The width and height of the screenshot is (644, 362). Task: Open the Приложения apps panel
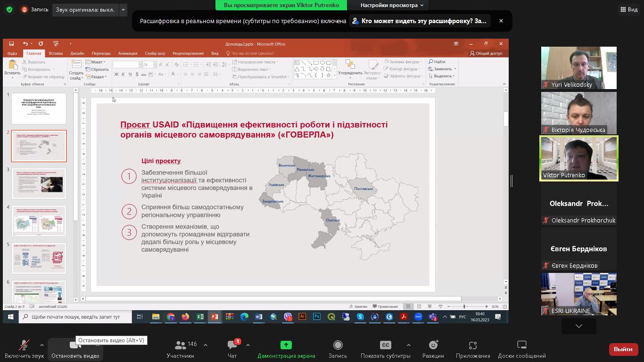pyautogui.click(x=473, y=349)
